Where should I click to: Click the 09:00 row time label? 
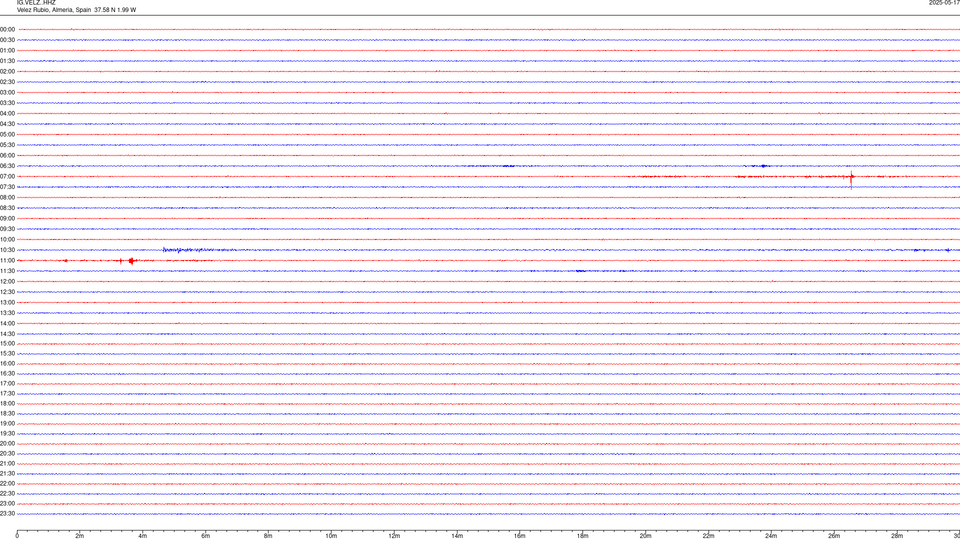click(8, 219)
